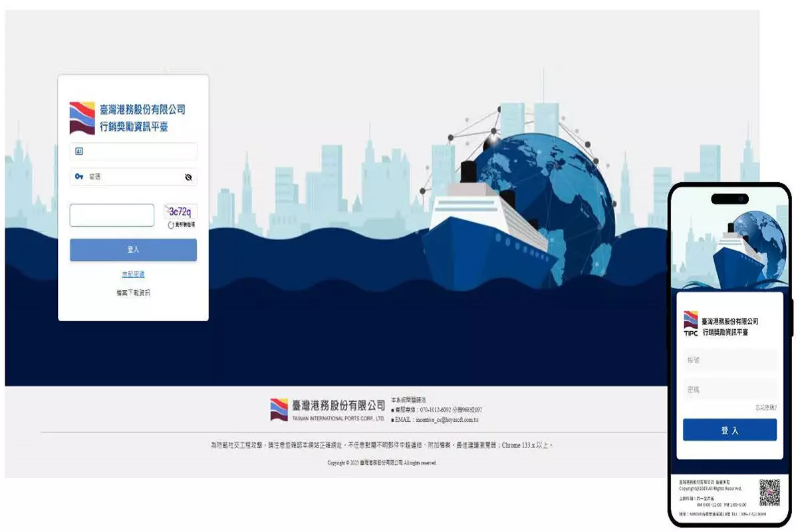
Task: Tap the mobile 忘記密碼? link
Action: [x=766, y=408]
